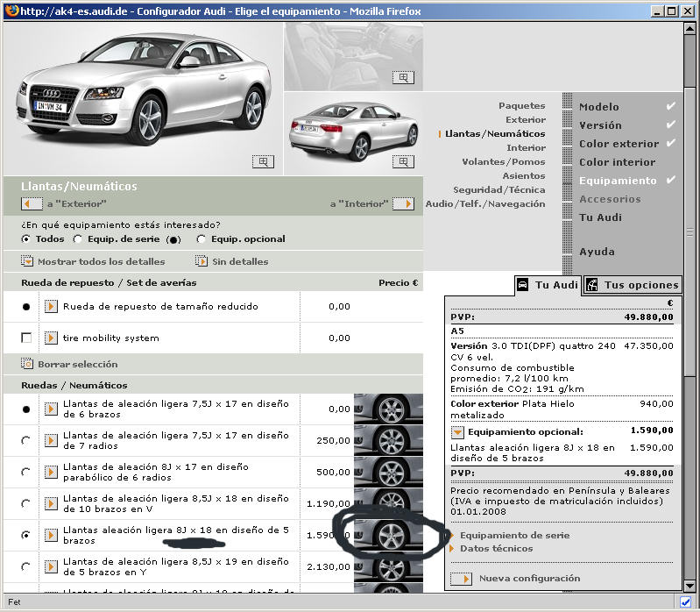This screenshot has width=700, height=612.
Task: Expand details of 8J x 18 5 brazos
Action: click(51, 535)
